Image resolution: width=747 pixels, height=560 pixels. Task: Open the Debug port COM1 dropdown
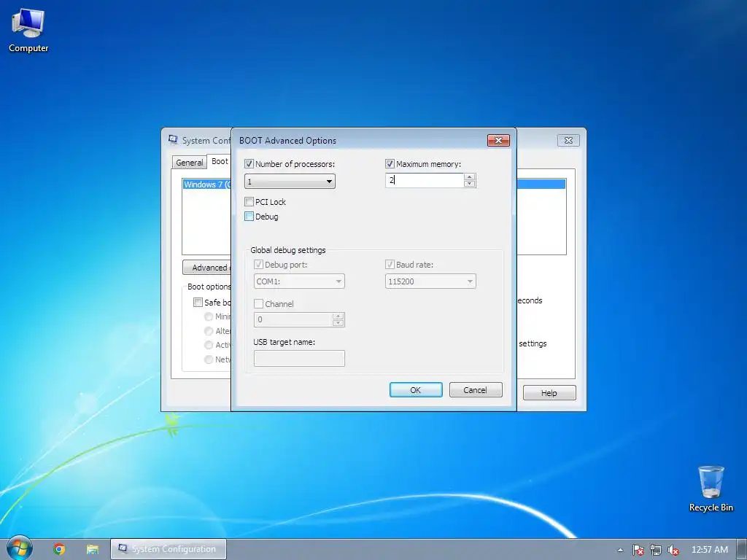click(299, 281)
